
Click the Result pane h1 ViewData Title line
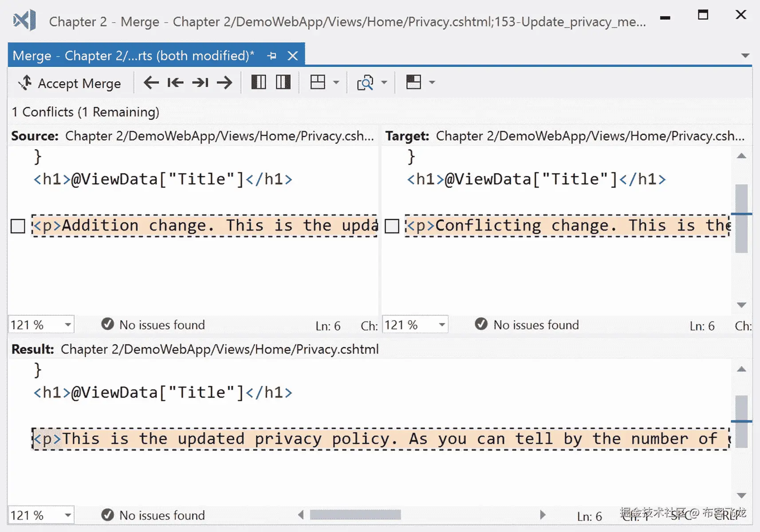(x=163, y=393)
